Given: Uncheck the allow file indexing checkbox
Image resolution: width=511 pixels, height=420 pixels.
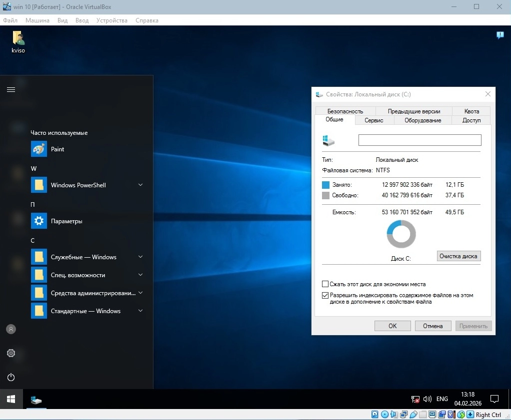Looking at the screenshot, I should [325, 296].
